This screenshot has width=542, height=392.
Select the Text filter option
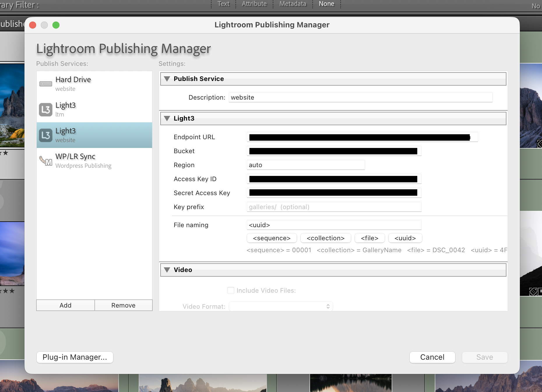click(x=223, y=4)
